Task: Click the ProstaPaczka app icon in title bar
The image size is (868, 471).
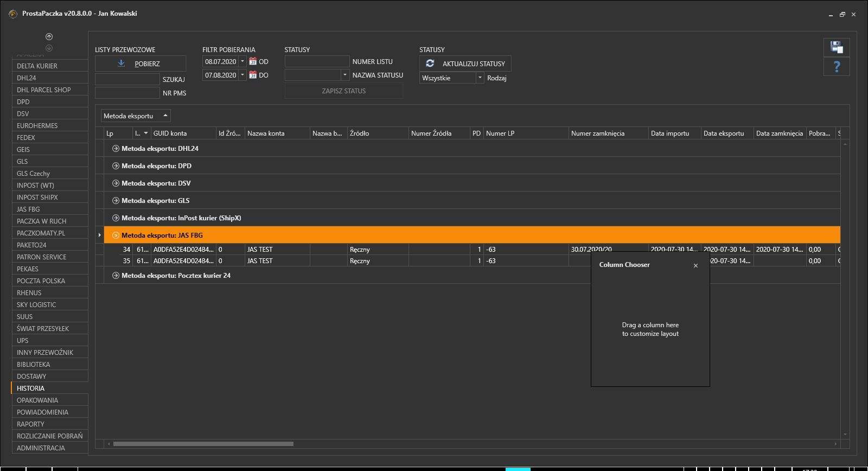Action: click(x=13, y=14)
